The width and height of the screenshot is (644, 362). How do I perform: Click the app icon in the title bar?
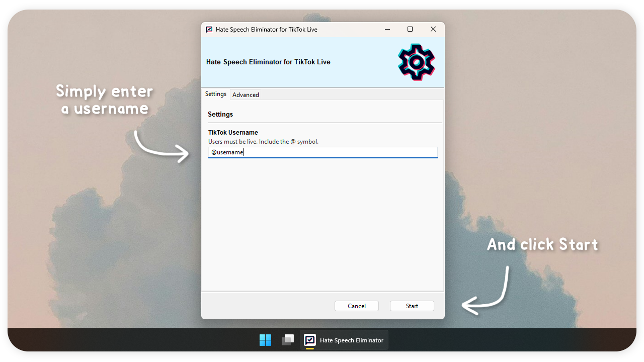[x=209, y=30]
